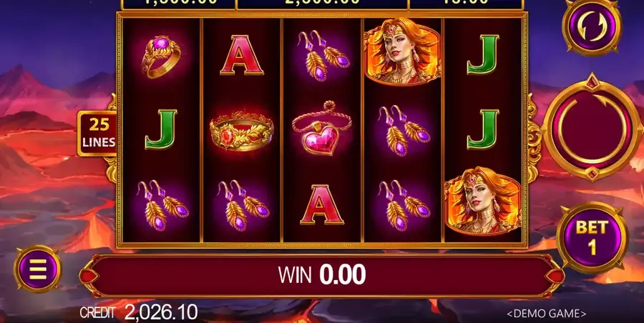This screenshot has width=644, height=323.
Task: Change the BET 1 amount
Action: coord(592,237)
